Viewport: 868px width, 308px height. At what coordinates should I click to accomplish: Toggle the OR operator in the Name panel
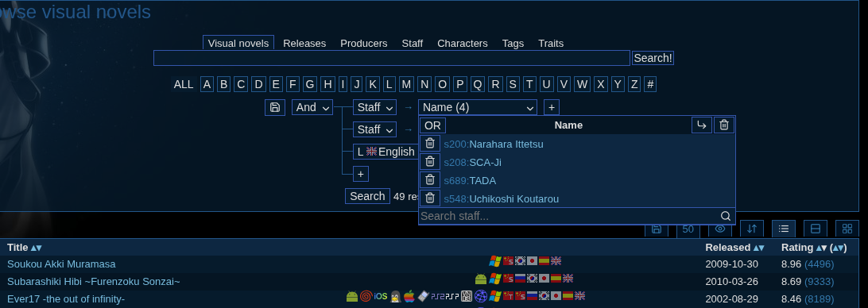pos(432,125)
